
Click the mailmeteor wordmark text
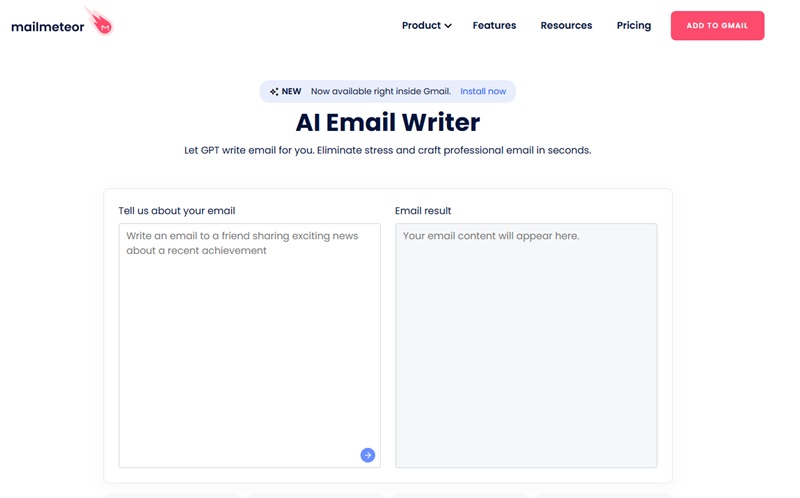pyautogui.click(x=47, y=27)
